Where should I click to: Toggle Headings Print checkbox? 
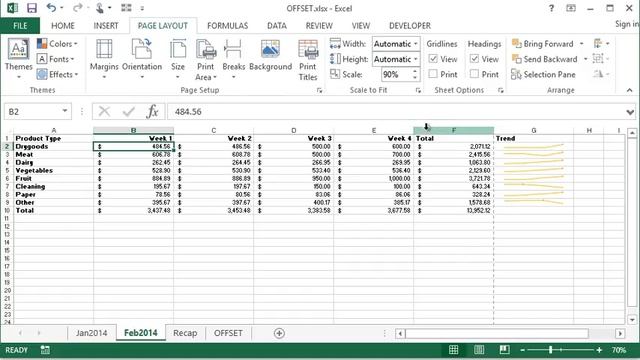[x=474, y=74]
